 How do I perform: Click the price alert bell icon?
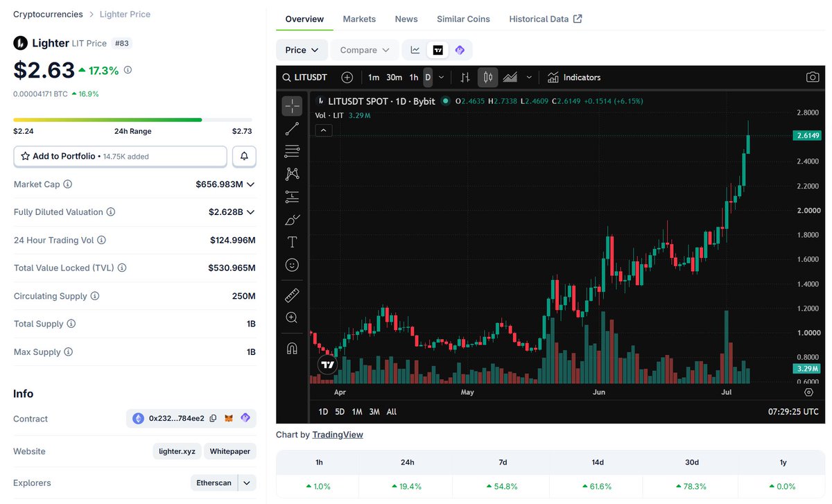[x=244, y=157]
